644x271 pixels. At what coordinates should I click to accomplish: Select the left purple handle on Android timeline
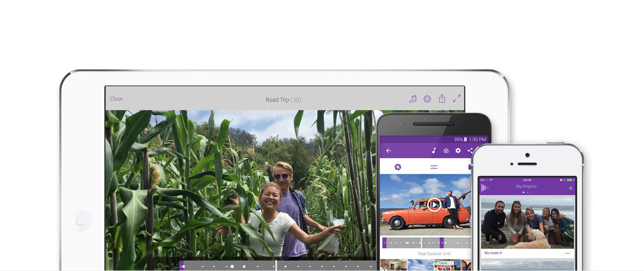coord(384,243)
